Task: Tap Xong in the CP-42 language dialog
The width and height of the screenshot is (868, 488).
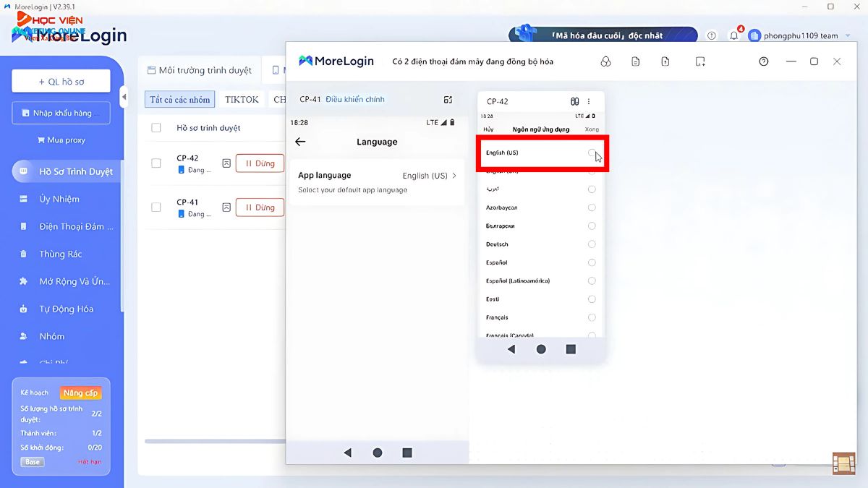Action: (592, 129)
